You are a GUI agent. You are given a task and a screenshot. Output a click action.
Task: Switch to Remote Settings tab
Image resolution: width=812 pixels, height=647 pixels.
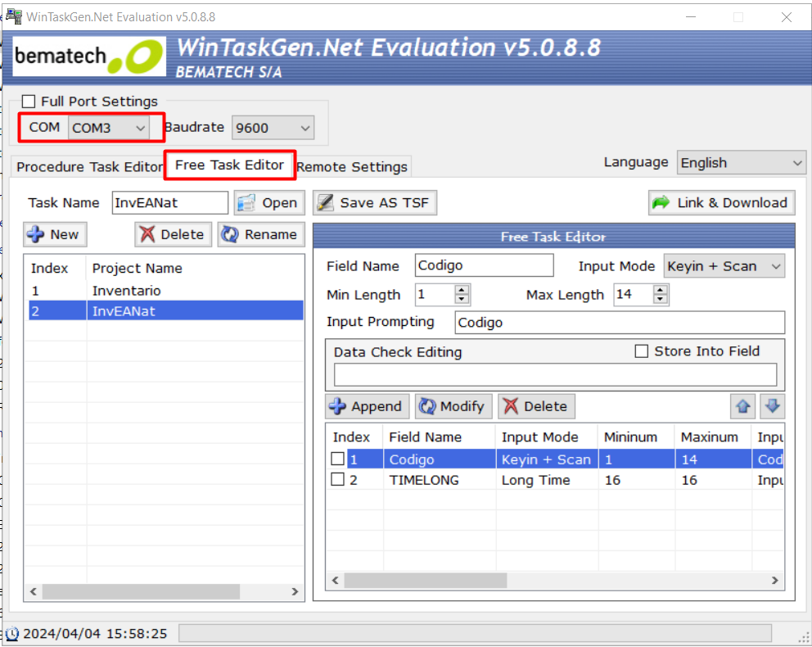pyautogui.click(x=352, y=167)
